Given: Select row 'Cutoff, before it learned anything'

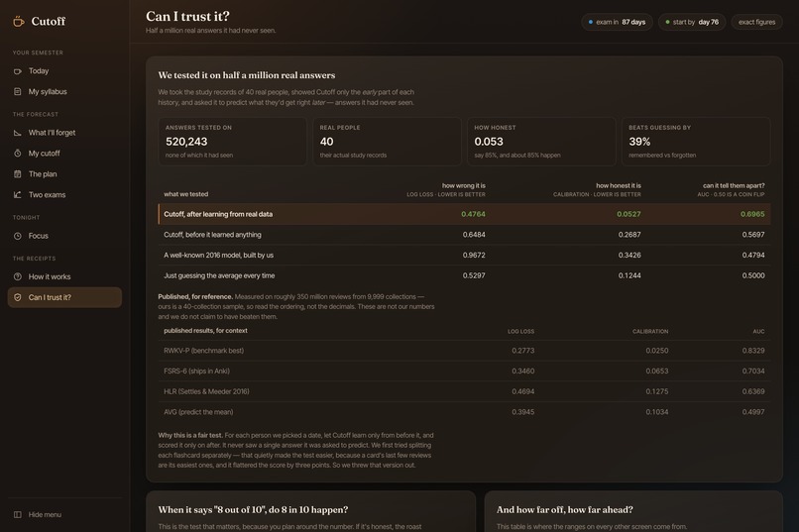Looking at the screenshot, I should click(464, 235).
